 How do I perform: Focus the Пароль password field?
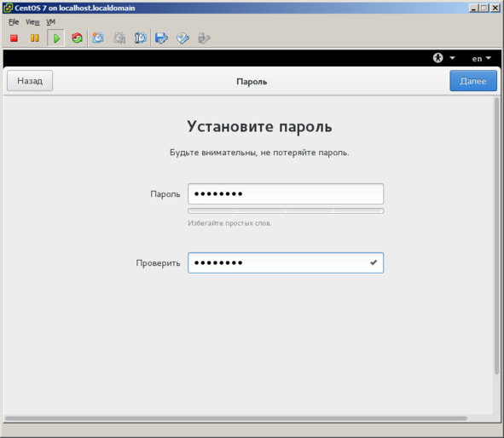click(286, 194)
